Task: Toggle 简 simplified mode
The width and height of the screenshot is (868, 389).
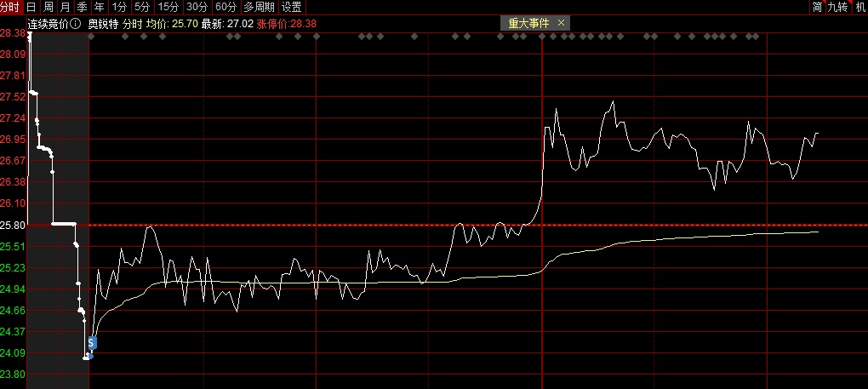Action: click(x=817, y=7)
